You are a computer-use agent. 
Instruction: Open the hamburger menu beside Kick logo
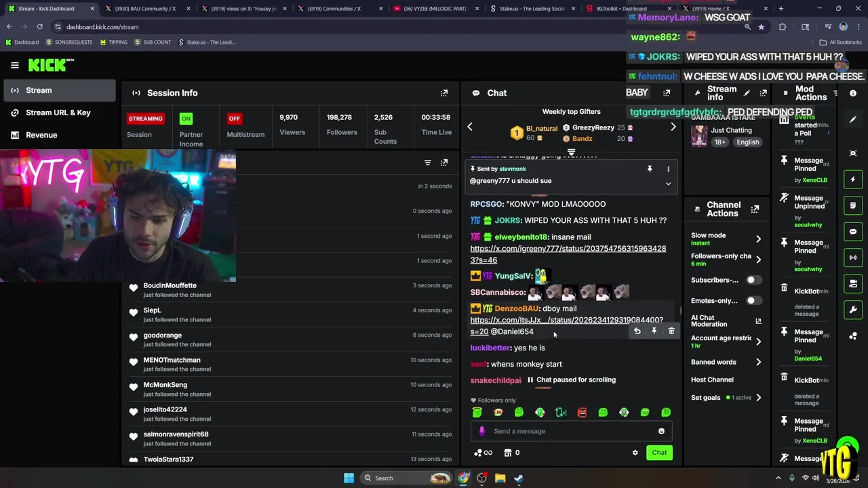pos(15,65)
